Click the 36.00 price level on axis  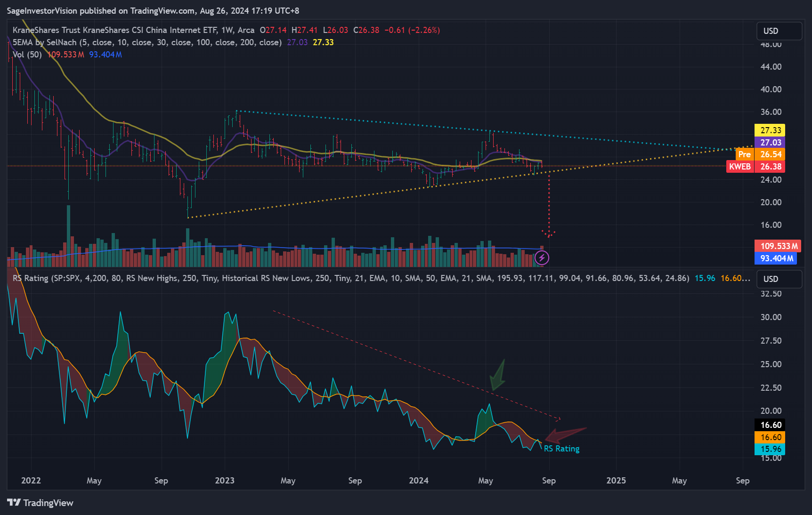(x=771, y=112)
